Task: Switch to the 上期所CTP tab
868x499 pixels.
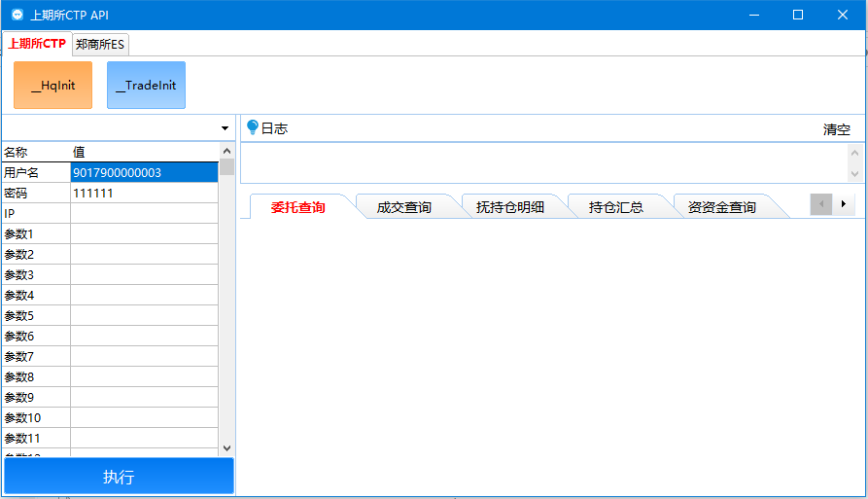Action: pos(37,44)
